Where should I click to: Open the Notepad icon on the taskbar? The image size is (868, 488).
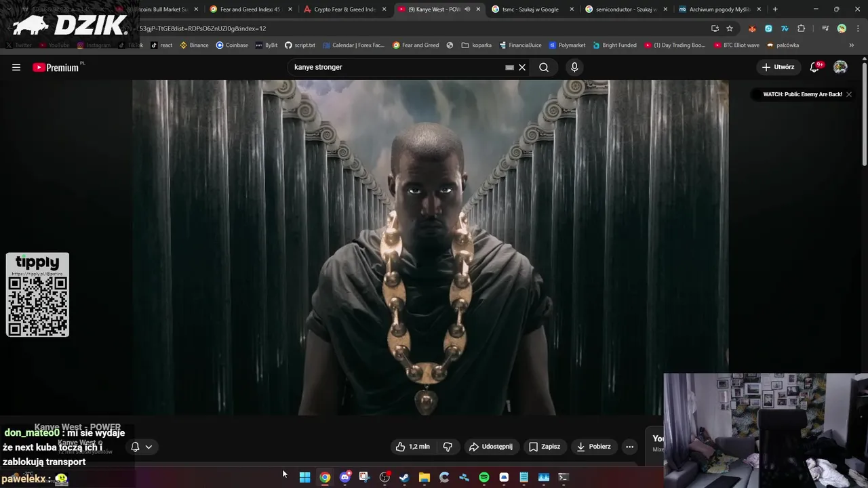point(524,477)
